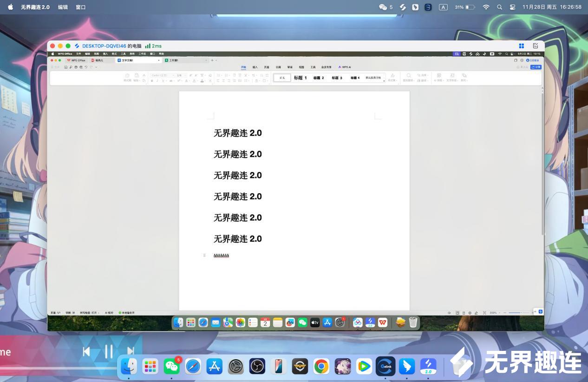Click the Bold button in the WPS ribbon
588x382 pixels.
point(152,81)
